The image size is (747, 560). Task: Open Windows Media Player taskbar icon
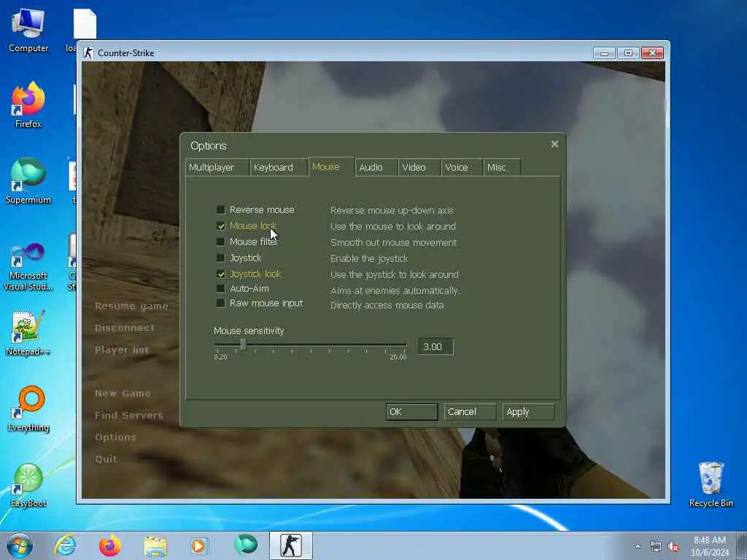[200, 545]
